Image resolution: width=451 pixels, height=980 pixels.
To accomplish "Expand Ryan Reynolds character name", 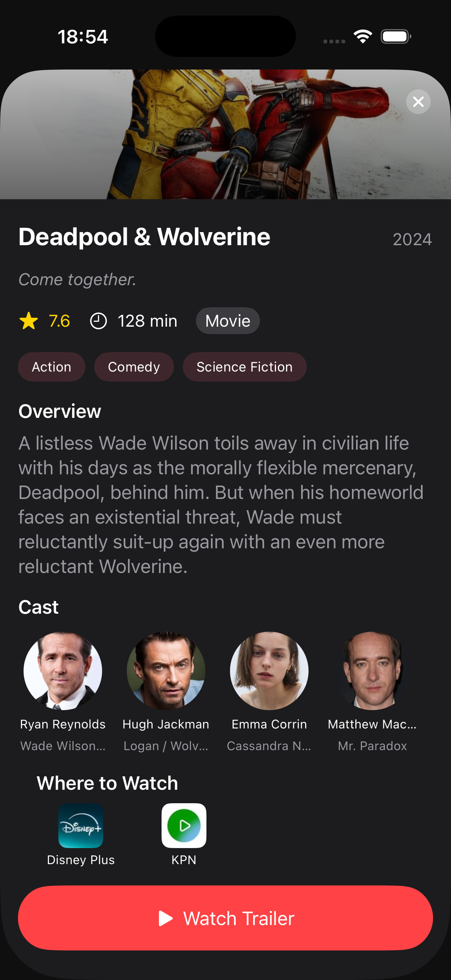I will point(63,746).
